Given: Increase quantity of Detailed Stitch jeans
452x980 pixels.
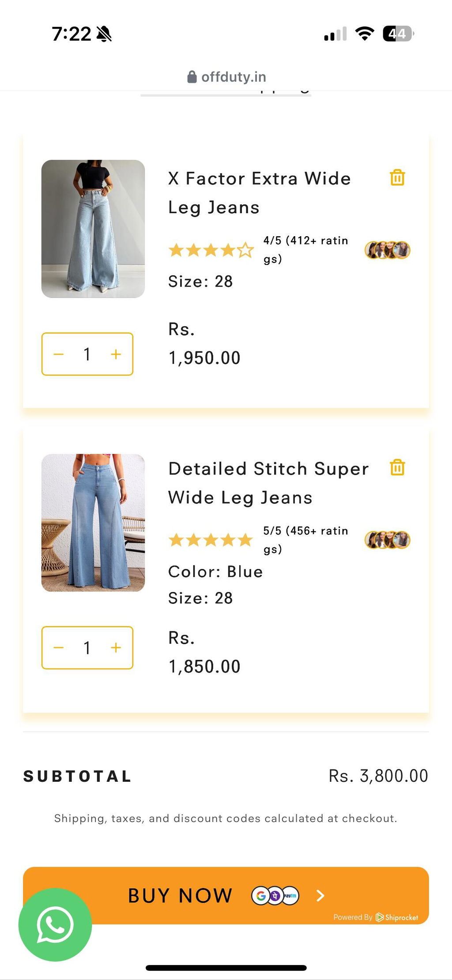Looking at the screenshot, I should pyautogui.click(x=116, y=648).
